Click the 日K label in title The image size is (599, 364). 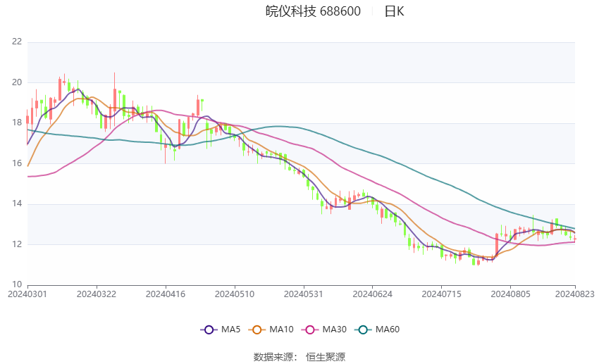coord(394,11)
